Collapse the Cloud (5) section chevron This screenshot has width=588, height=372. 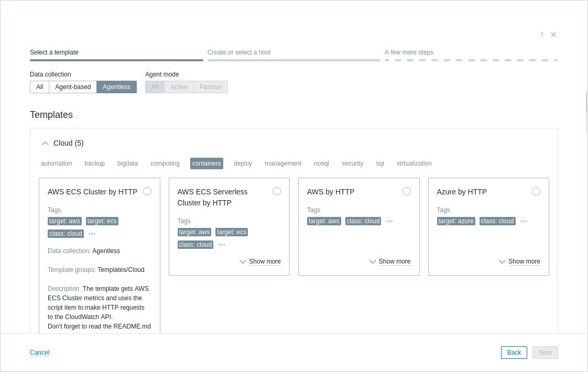point(45,143)
